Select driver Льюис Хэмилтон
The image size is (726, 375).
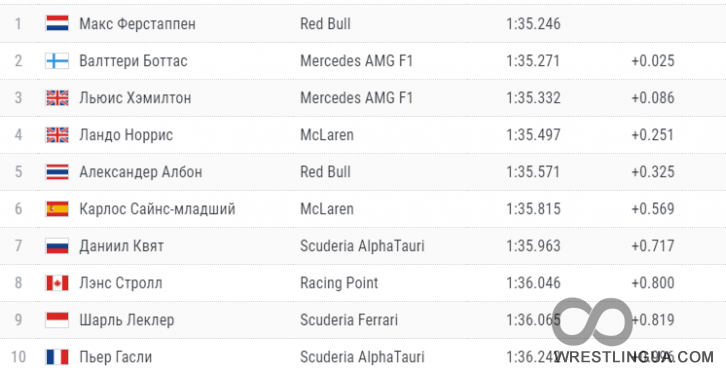tap(135, 98)
